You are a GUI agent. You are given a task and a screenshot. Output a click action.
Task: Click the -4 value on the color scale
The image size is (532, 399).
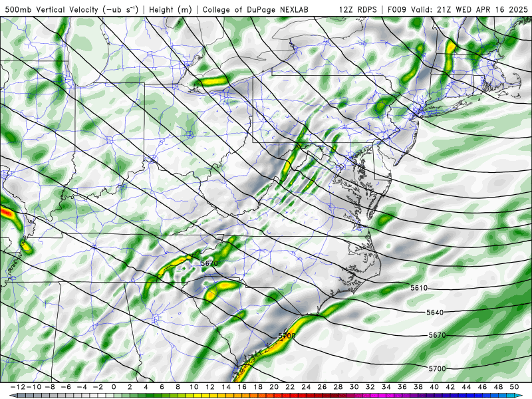coord(81,387)
